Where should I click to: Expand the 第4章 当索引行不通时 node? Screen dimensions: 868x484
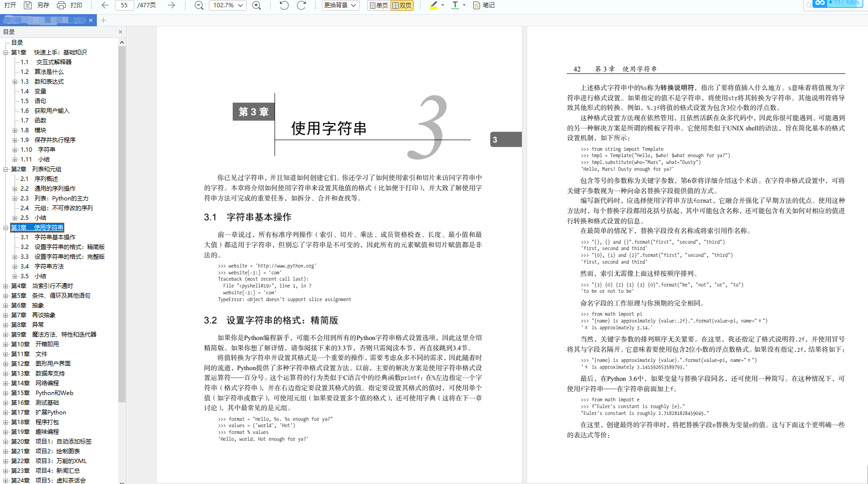click(6, 286)
